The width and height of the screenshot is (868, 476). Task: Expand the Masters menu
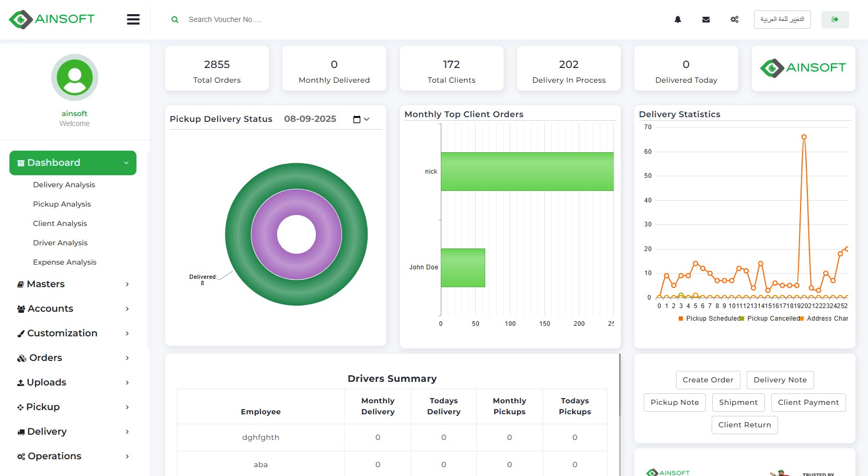(73, 284)
